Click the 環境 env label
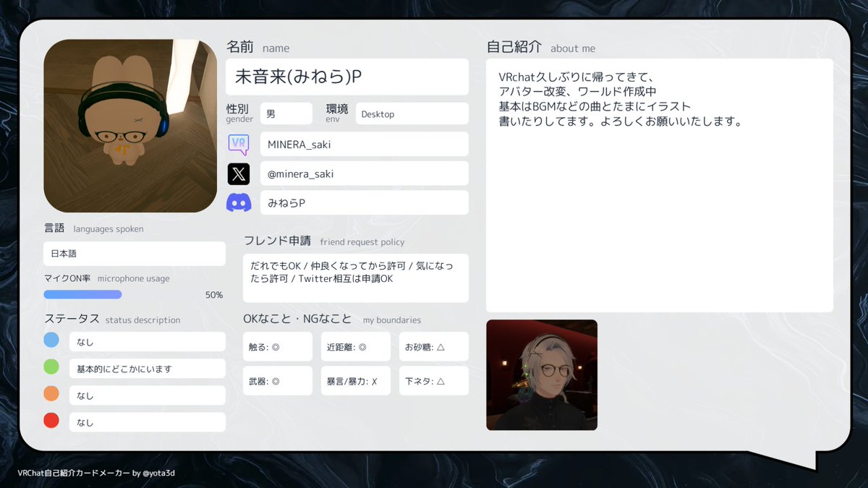The image size is (868, 488). coord(337,114)
